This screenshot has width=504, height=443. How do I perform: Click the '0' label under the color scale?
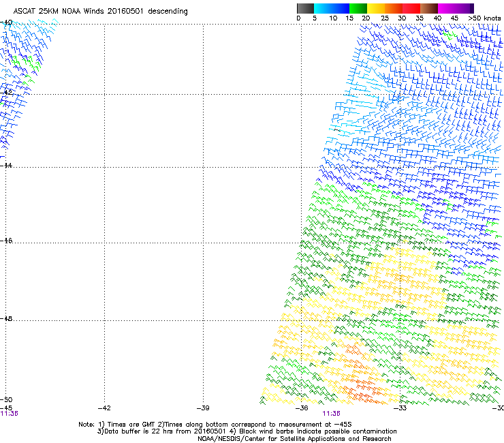(x=298, y=18)
